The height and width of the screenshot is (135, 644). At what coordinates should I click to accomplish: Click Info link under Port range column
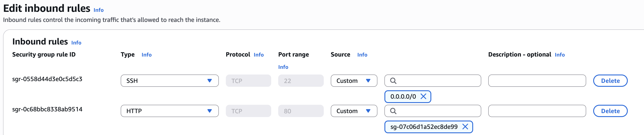point(283,67)
